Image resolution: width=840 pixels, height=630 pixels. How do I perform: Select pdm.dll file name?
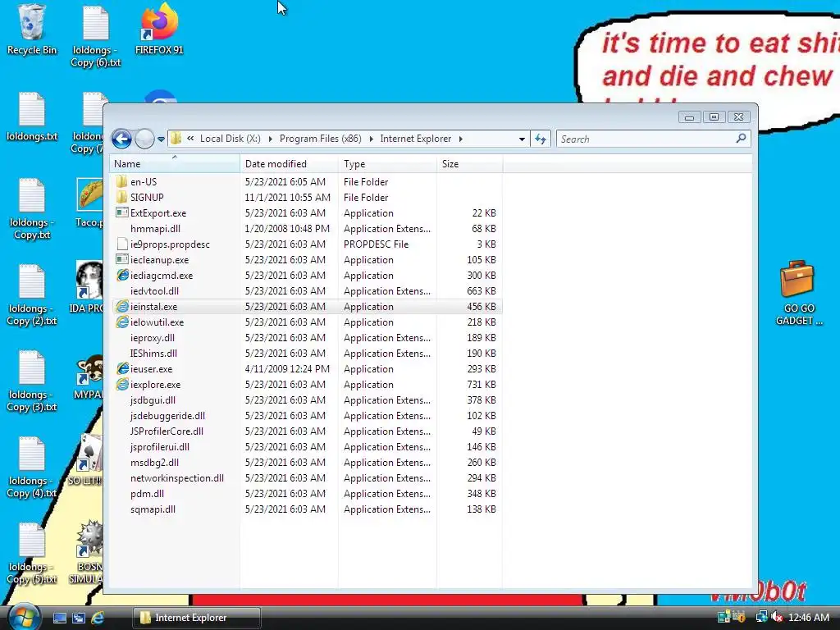pyautogui.click(x=148, y=493)
